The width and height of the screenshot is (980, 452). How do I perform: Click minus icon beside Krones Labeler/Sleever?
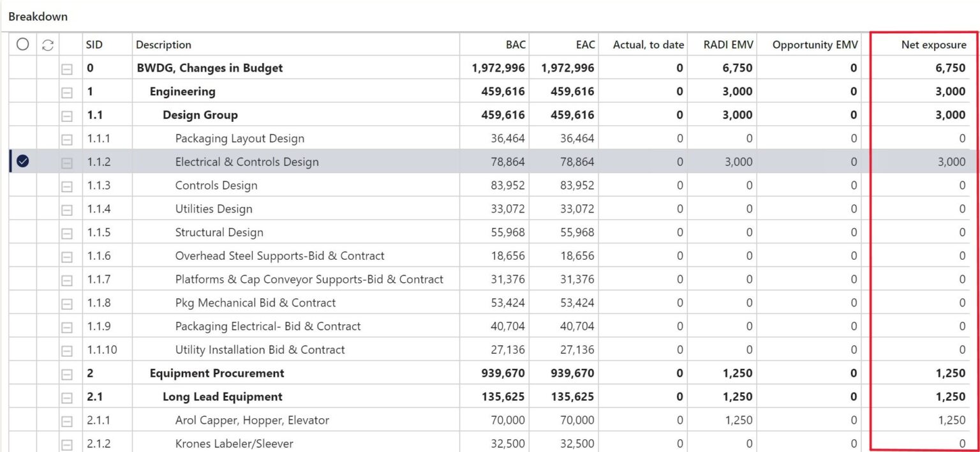coord(67,444)
